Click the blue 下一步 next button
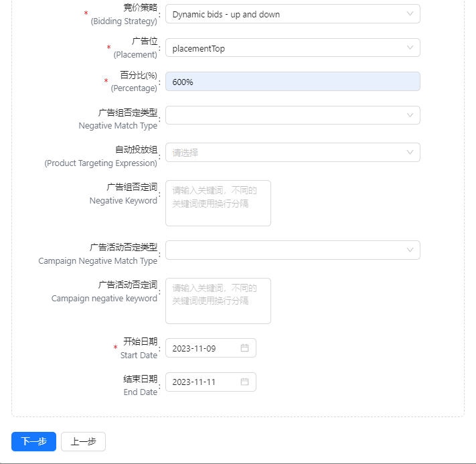 (x=33, y=441)
